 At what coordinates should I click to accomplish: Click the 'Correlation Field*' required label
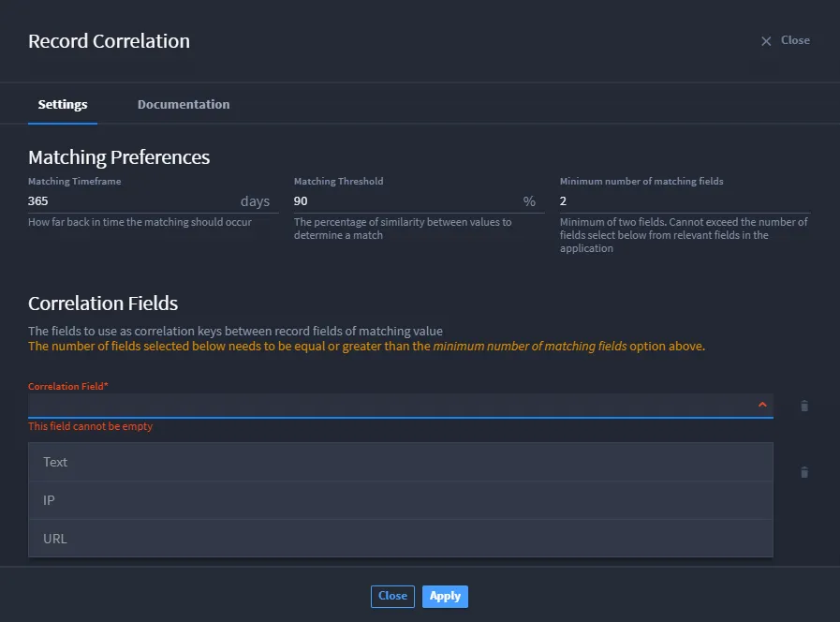tap(68, 386)
